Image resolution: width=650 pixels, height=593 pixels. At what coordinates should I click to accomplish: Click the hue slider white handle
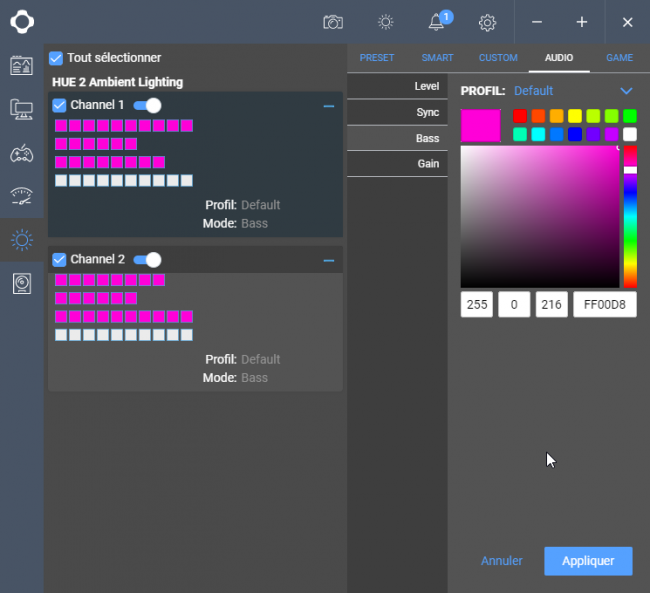point(630,170)
